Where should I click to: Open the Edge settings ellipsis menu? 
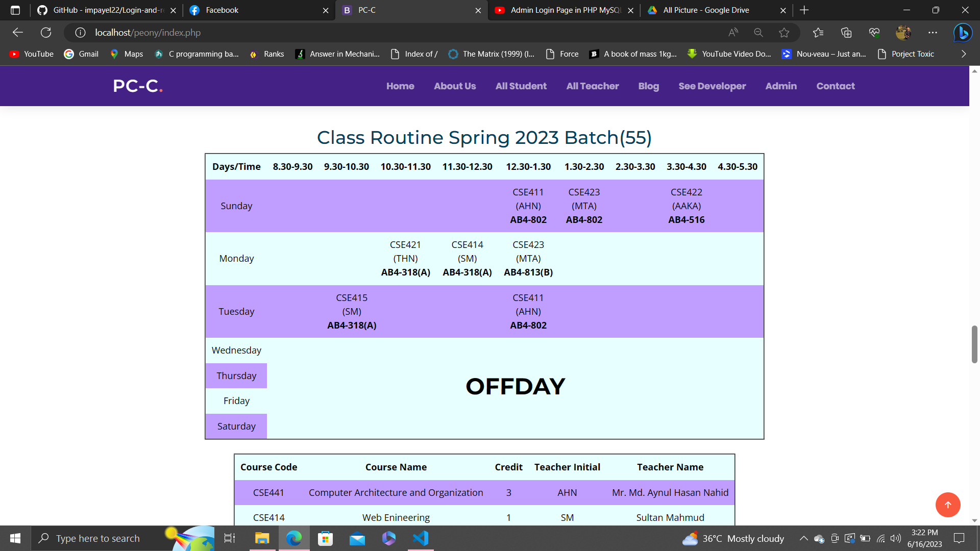click(x=934, y=32)
